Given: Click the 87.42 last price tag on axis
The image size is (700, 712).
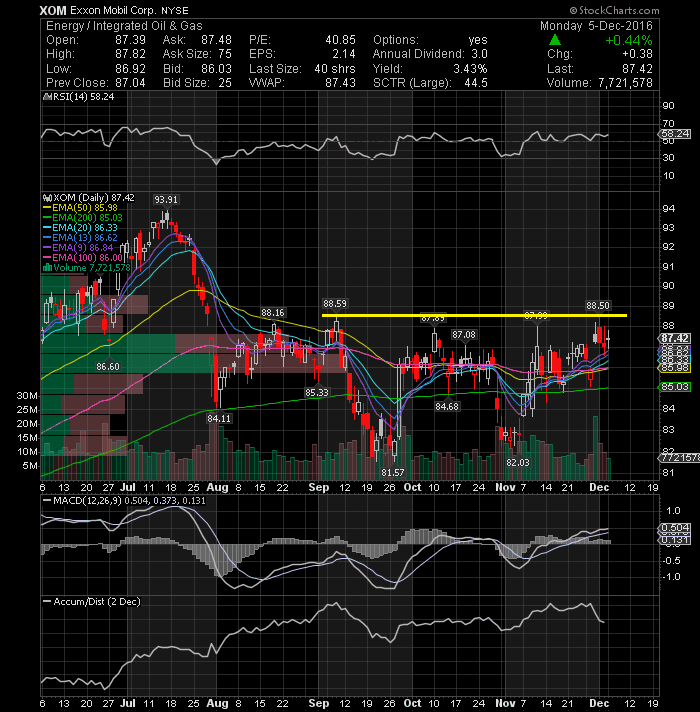Looking at the screenshot, I should pyautogui.click(x=674, y=338).
